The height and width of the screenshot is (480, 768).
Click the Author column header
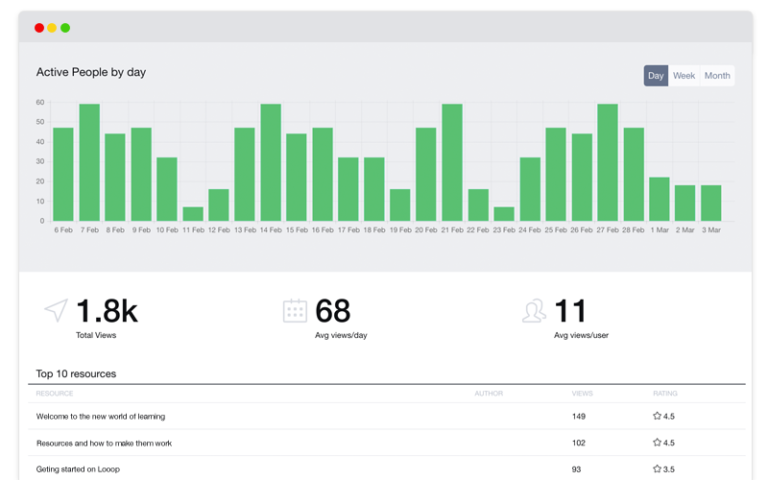coord(488,394)
